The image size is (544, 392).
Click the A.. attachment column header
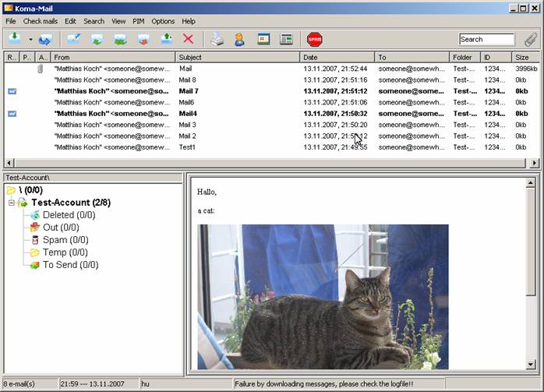(x=43, y=57)
